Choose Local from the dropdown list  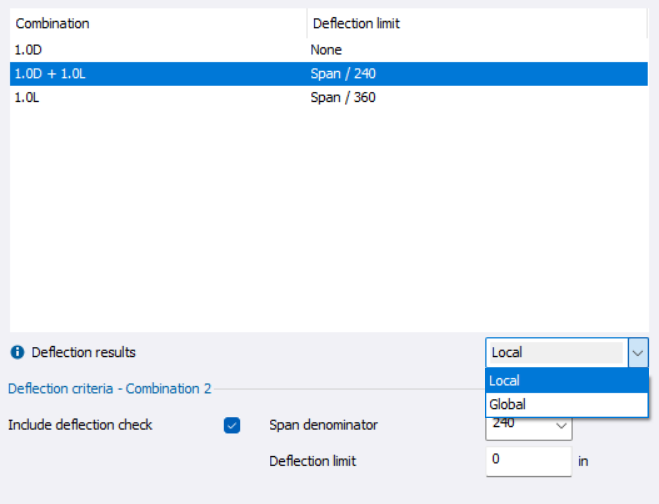click(566, 380)
